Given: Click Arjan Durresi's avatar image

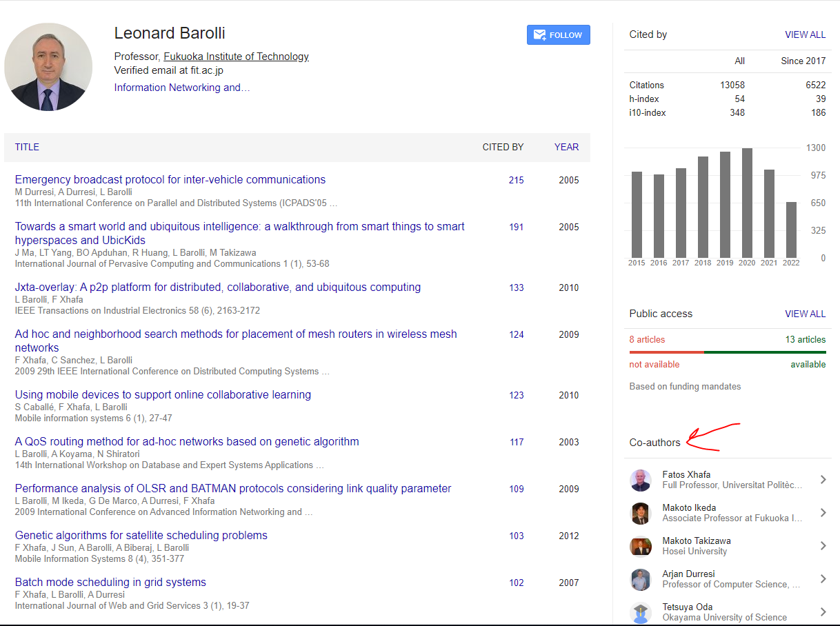Looking at the screenshot, I should 640,579.
